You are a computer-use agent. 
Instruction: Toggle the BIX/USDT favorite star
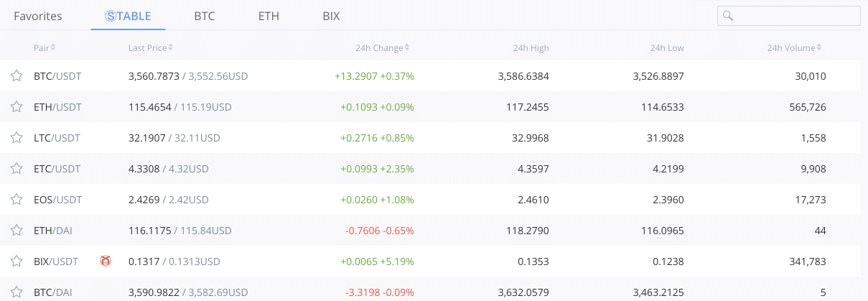coord(16,261)
